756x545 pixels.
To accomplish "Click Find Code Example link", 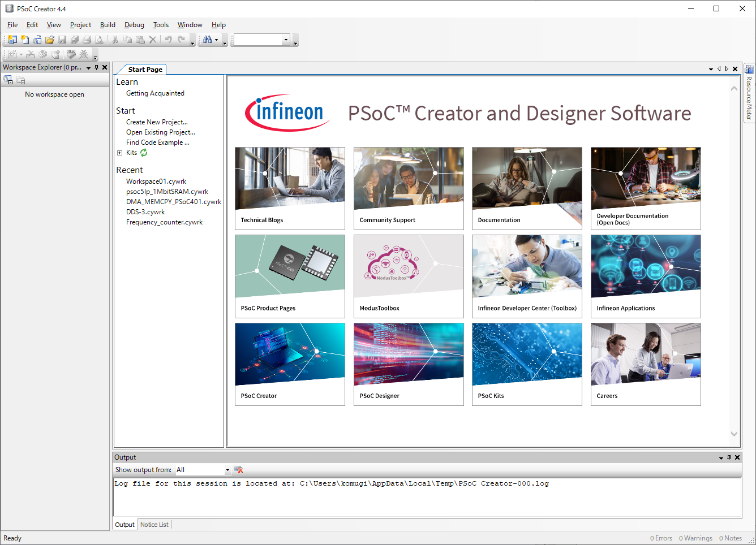I will pos(157,142).
